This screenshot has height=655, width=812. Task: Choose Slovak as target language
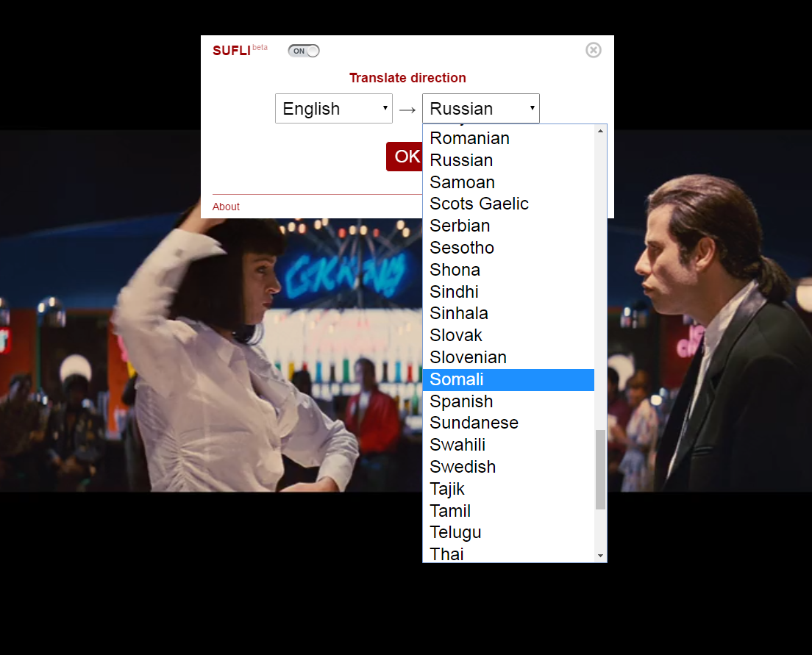tap(508, 335)
